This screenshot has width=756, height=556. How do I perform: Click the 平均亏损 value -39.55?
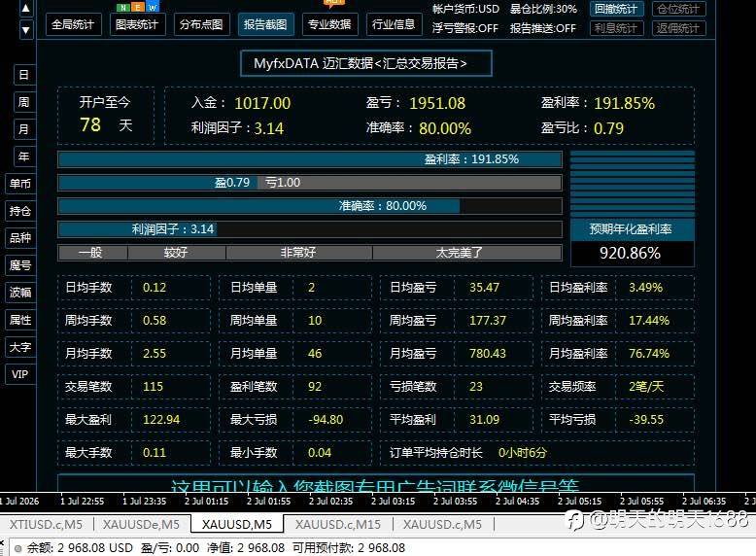[646, 420]
